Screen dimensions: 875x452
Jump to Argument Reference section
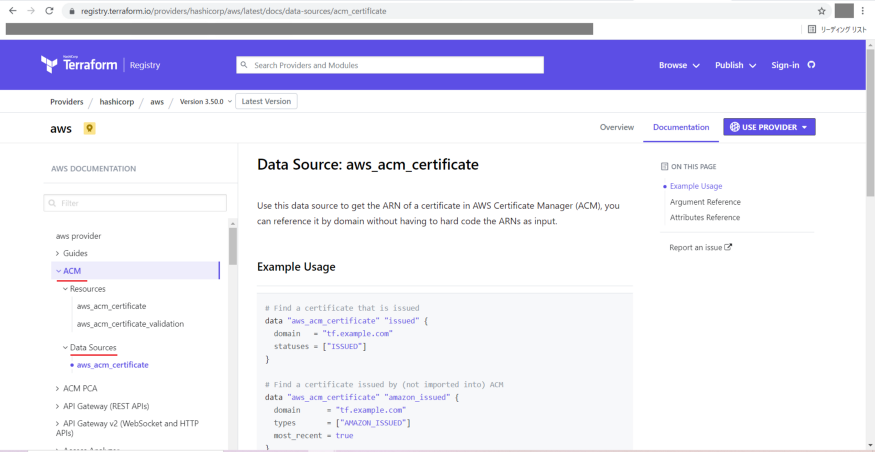[705, 201]
